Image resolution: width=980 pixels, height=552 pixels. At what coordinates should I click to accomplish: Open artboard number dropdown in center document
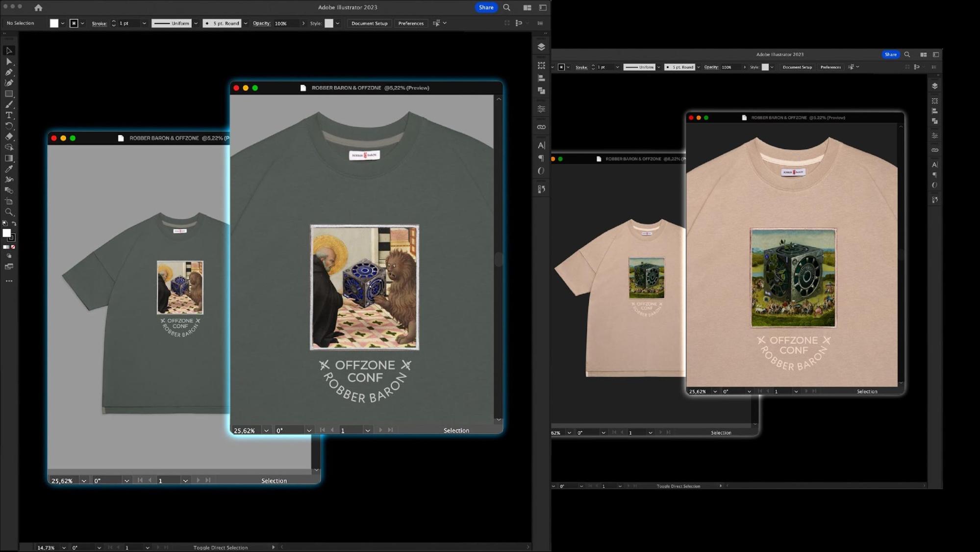(368, 430)
